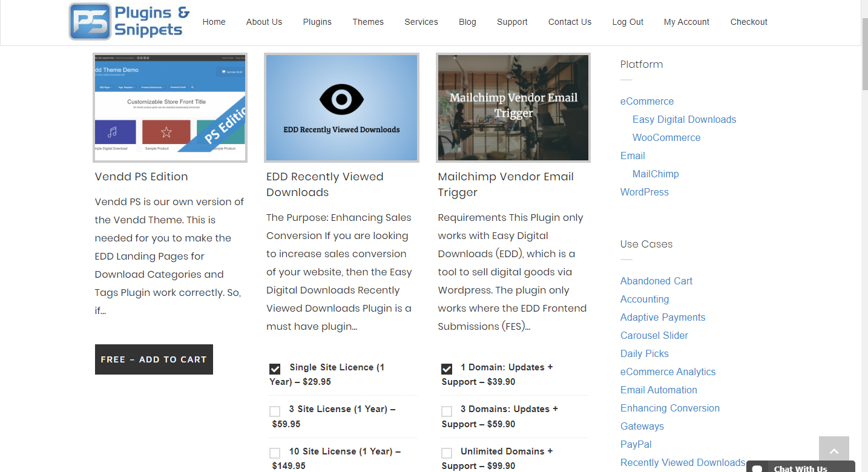Click Log Out in navigation
The height and width of the screenshot is (472, 868).
(x=628, y=22)
